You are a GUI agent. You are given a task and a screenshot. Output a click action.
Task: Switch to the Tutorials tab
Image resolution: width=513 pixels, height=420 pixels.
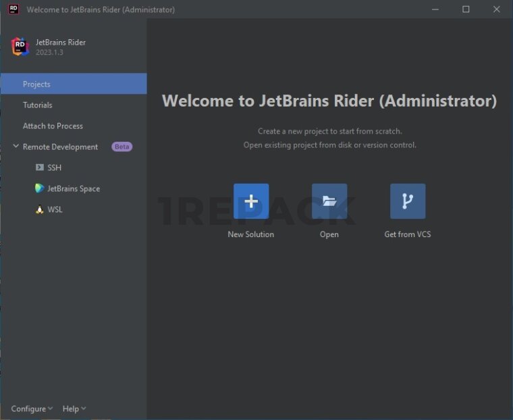pos(37,105)
